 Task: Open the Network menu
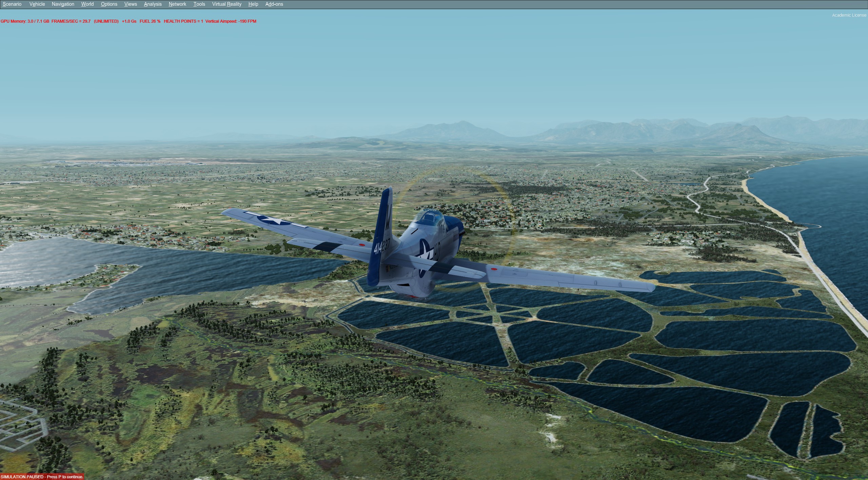[177, 4]
